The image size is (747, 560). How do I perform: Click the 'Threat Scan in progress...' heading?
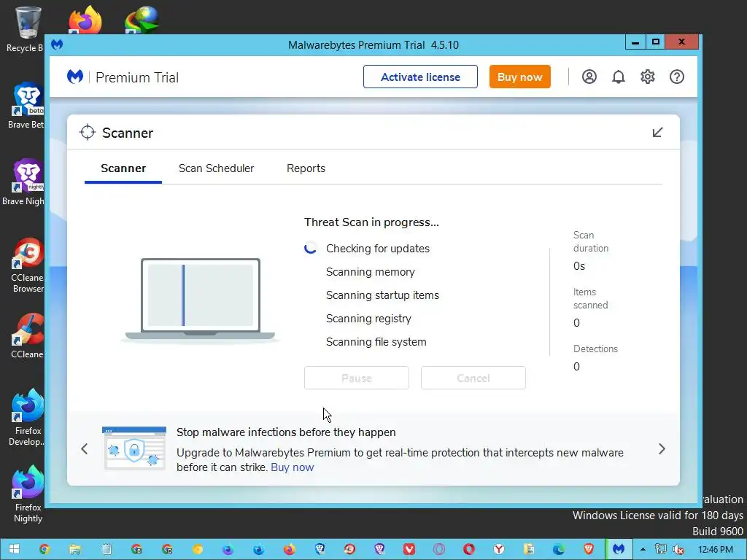point(371,222)
